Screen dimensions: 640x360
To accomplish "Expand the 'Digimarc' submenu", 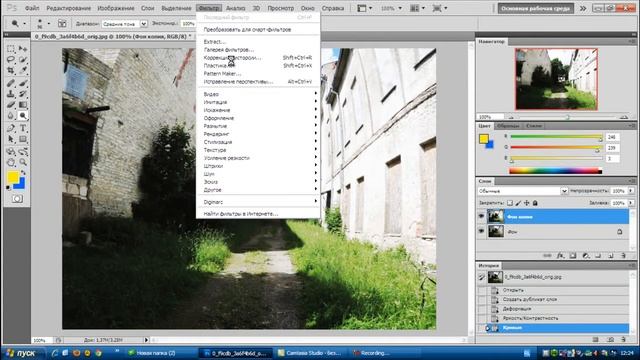I will (258, 202).
